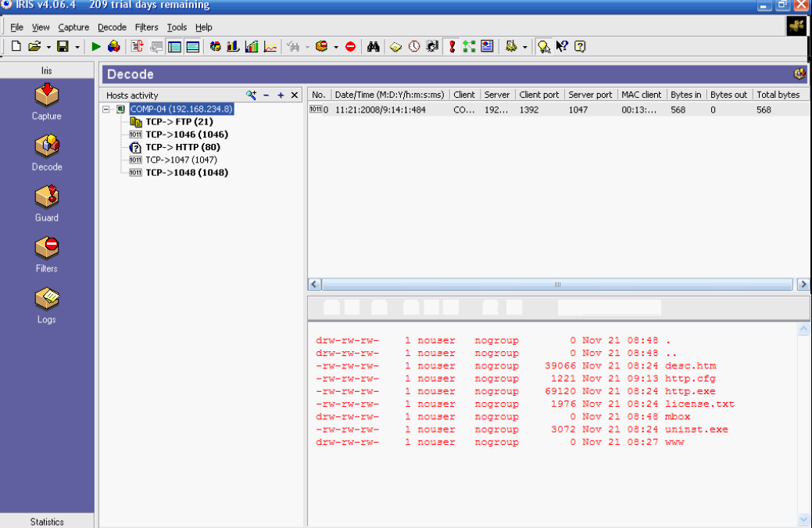Select TCP->1046 (1046) session
This screenshot has height=528, width=812.
187,135
